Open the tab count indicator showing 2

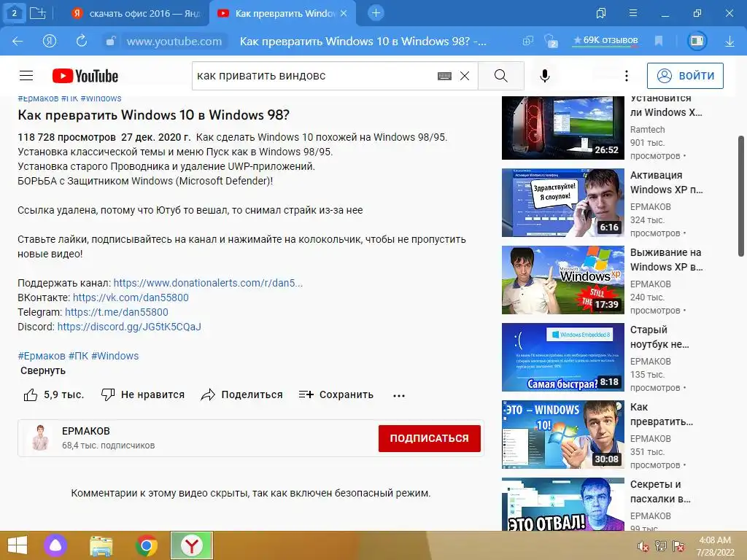click(x=15, y=13)
